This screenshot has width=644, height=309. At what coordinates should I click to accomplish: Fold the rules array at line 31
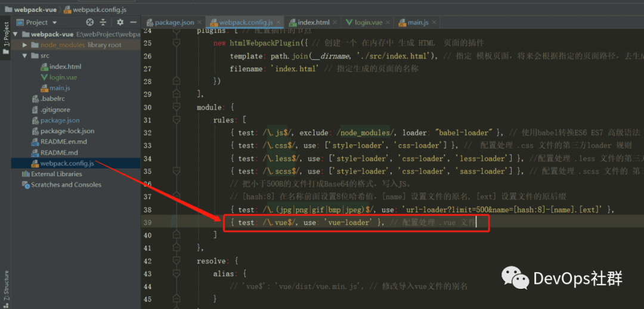point(177,120)
